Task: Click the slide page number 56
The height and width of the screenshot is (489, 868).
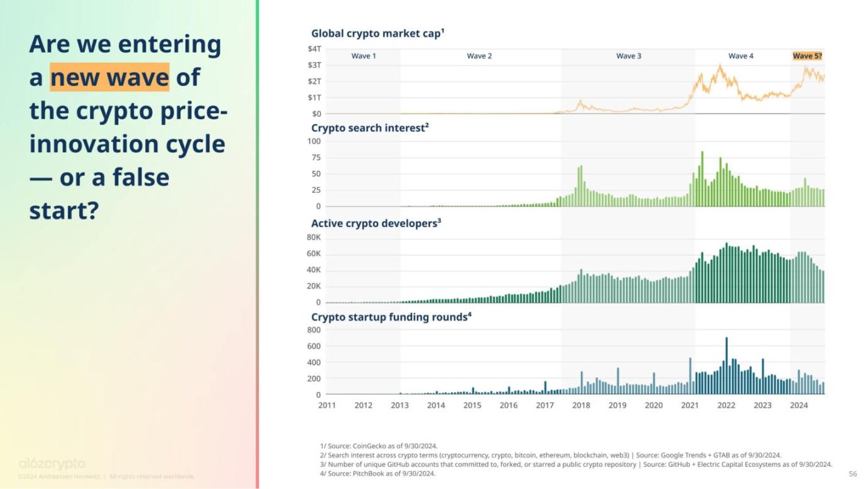Action: pyautogui.click(x=852, y=473)
